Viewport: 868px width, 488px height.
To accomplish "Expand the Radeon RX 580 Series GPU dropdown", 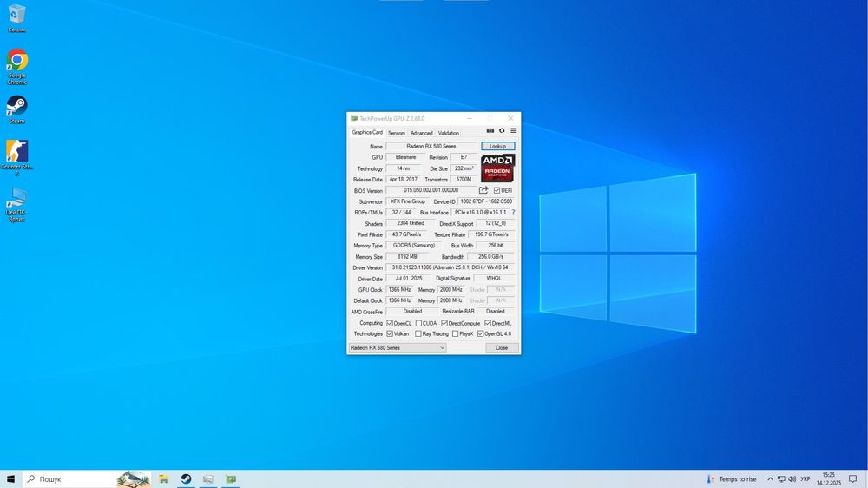I will click(398, 348).
